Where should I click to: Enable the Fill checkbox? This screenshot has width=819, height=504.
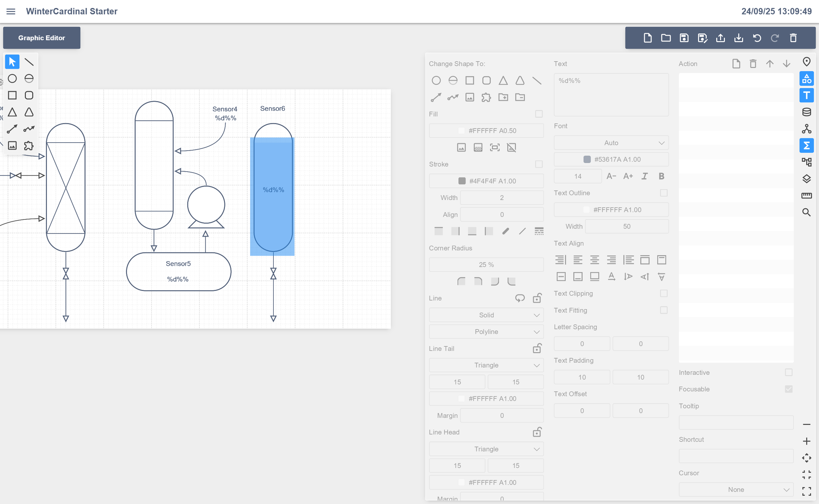click(x=539, y=114)
